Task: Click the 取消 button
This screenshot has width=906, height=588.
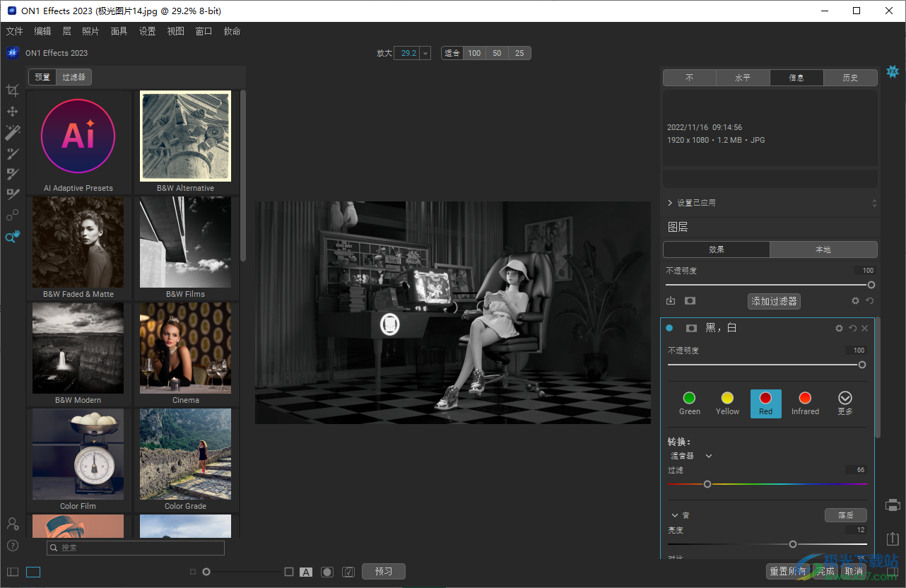Action: (x=853, y=572)
